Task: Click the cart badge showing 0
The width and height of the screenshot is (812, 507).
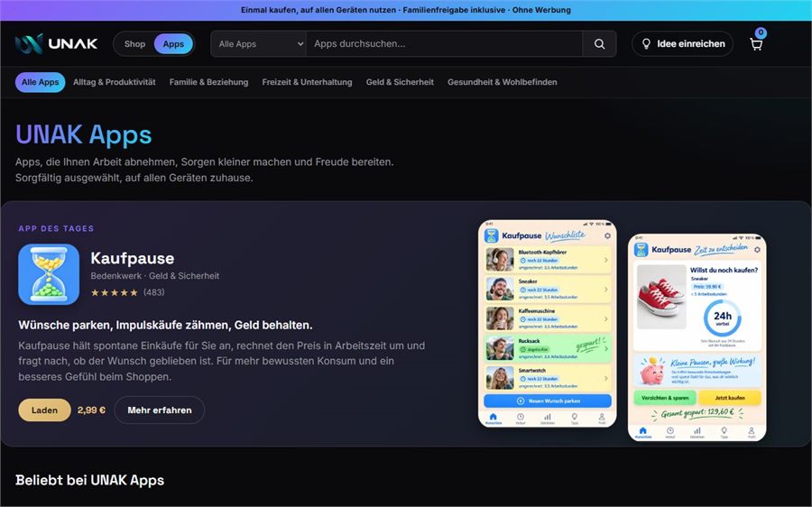Action: point(761,32)
